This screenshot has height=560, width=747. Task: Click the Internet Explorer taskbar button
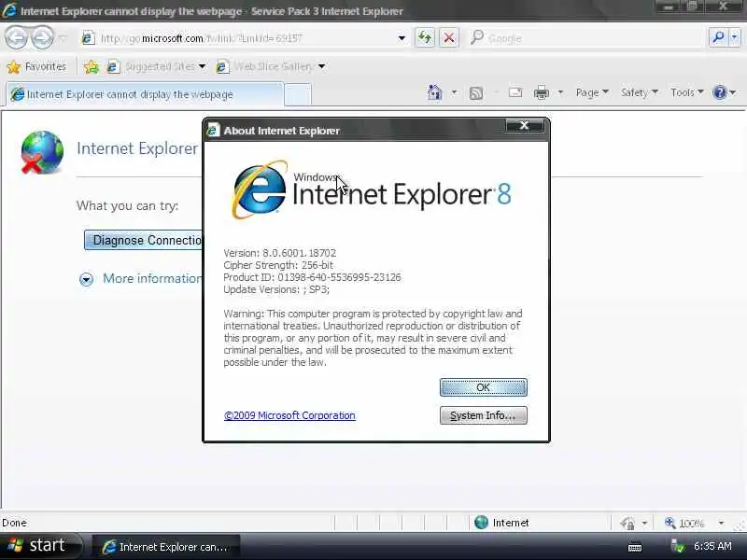[165, 547]
